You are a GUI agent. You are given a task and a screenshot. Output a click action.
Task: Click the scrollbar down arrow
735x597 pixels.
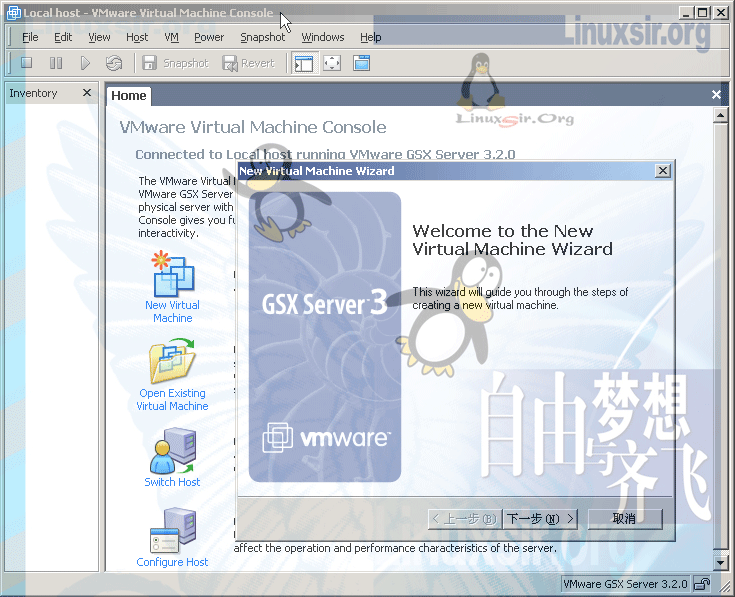[720, 562]
